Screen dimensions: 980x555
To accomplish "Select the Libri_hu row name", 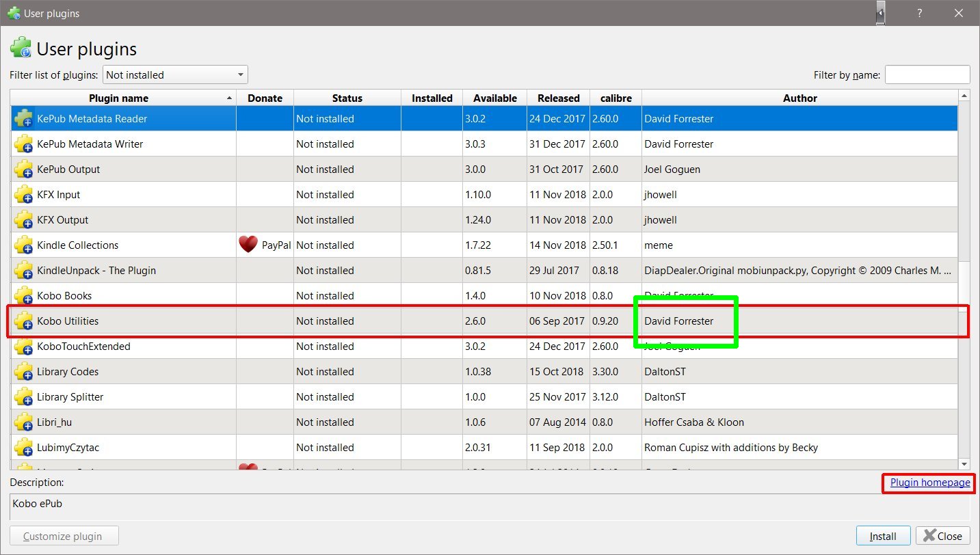I will (x=55, y=422).
